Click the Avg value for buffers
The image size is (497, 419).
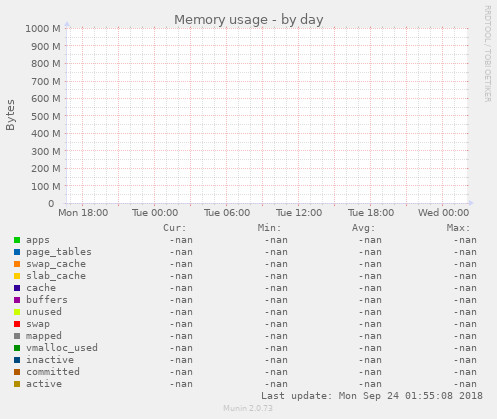[x=370, y=300]
